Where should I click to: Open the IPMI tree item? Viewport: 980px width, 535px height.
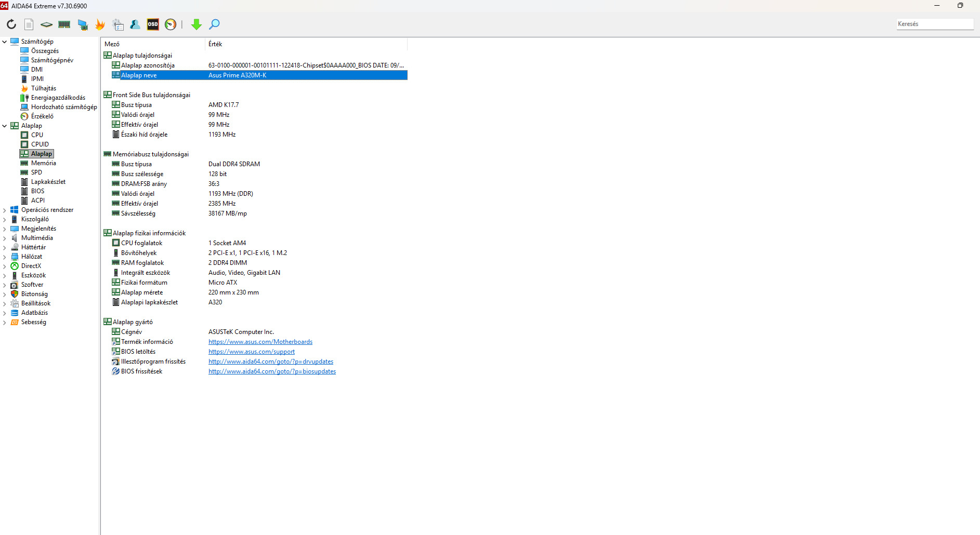click(37, 79)
